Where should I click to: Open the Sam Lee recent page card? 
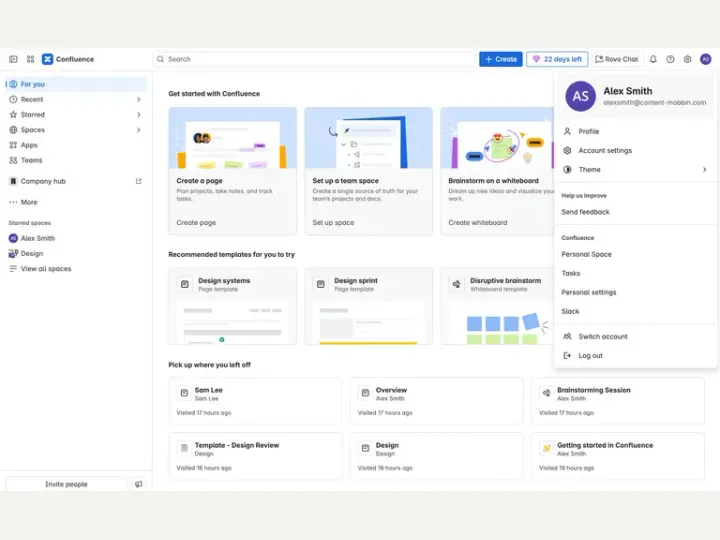click(x=255, y=401)
